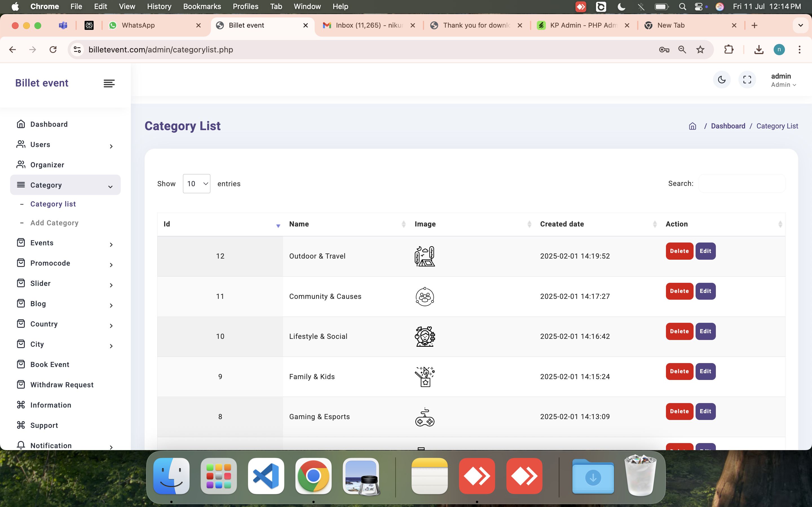Edit the Family & Kids category
812x507 pixels.
(705, 371)
